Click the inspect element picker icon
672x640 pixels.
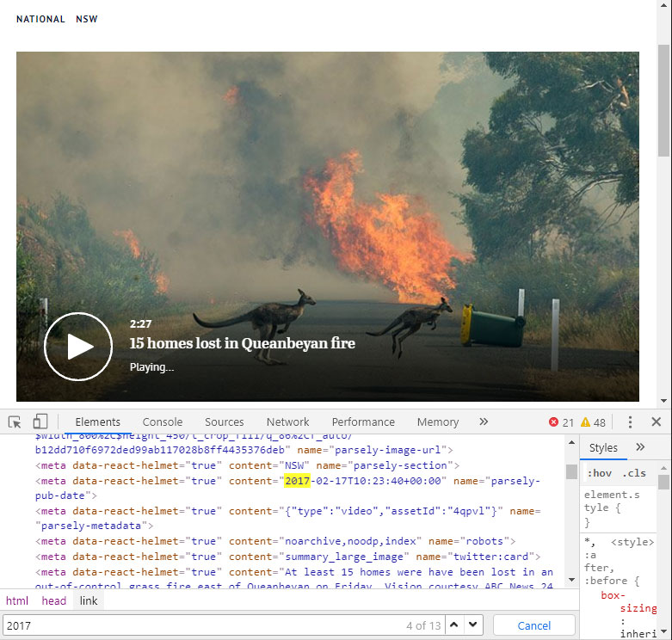(x=15, y=422)
